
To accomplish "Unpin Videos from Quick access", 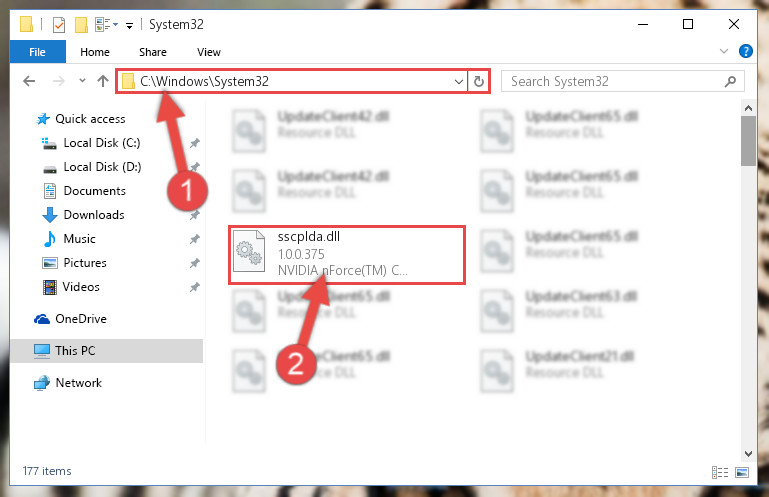I will click(x=195, y=287).
